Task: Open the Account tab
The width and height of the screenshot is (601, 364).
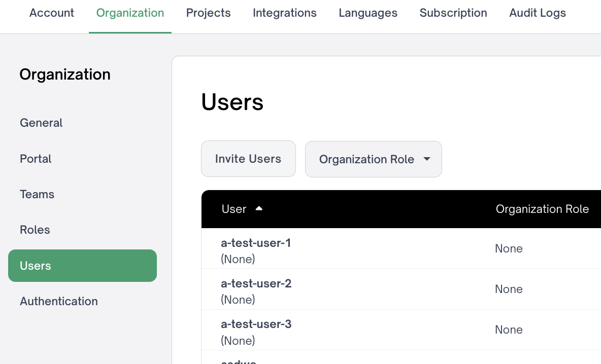Action: click(52, 13)
